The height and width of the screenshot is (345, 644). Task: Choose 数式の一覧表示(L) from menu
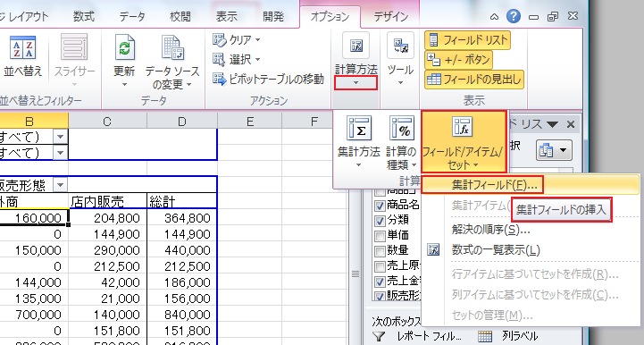496,250
